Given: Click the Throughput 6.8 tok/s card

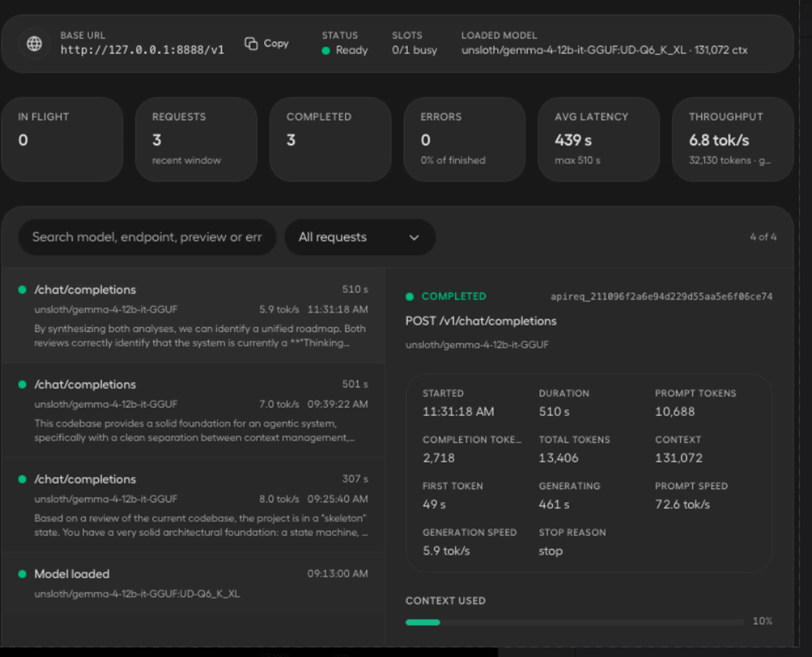Looking at the screenshot, I should (x=733, y=139).
